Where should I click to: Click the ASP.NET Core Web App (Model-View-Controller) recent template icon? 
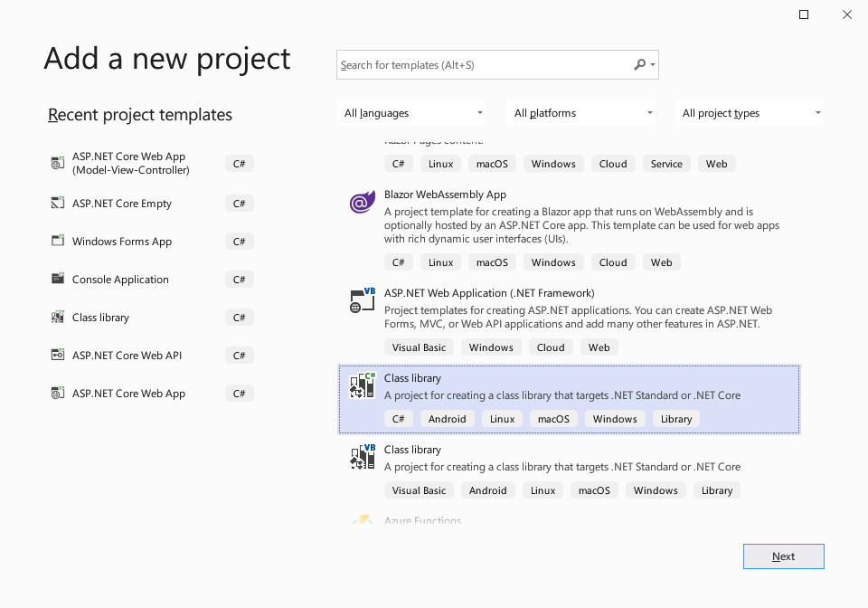58,163
